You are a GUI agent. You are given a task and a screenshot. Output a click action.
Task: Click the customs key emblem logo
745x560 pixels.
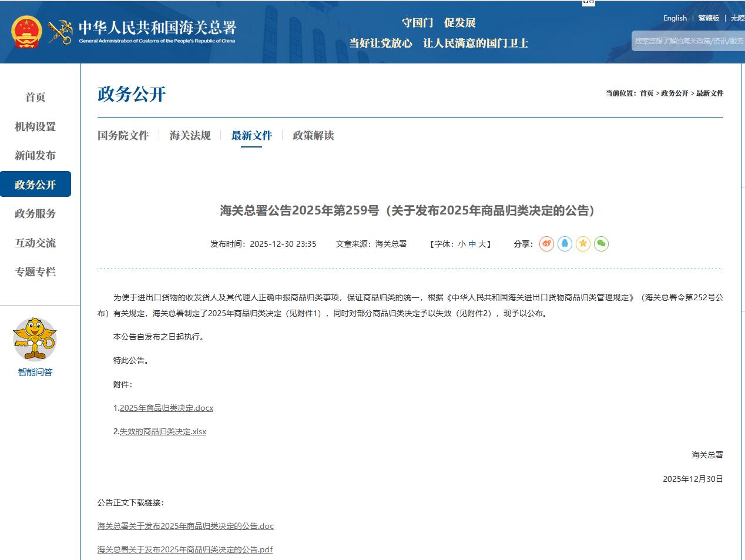(x=60, y=32)
